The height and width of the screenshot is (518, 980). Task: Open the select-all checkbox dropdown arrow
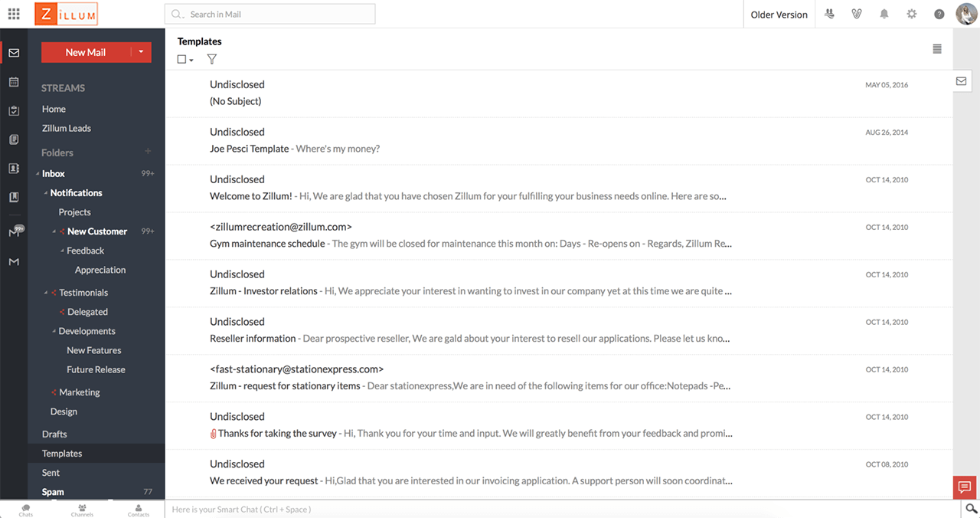[191, 60]
